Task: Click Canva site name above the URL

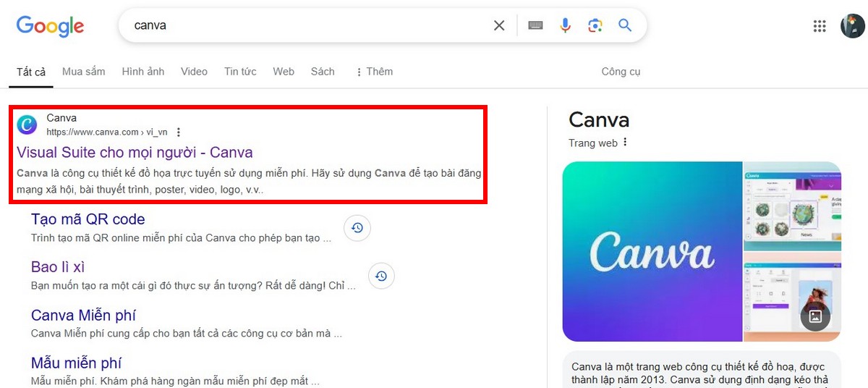Action: click(x=61, y=118)
